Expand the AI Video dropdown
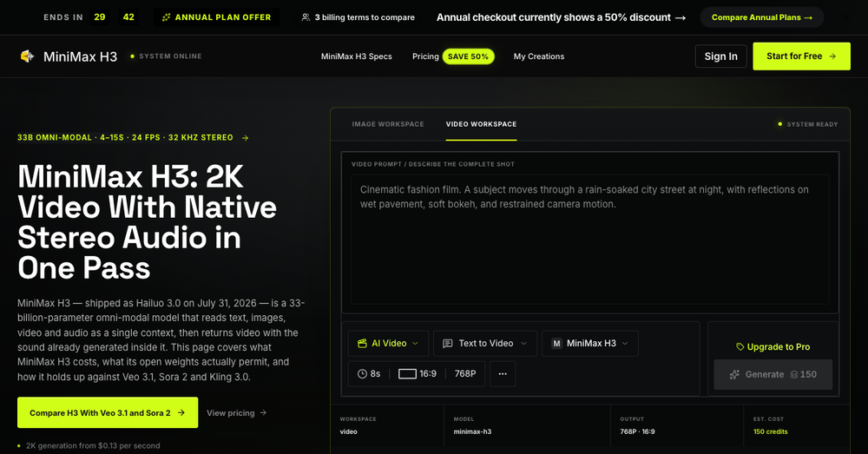Viewport: 868px width, 454px height. pyautogui.click(x=387, y=343)
